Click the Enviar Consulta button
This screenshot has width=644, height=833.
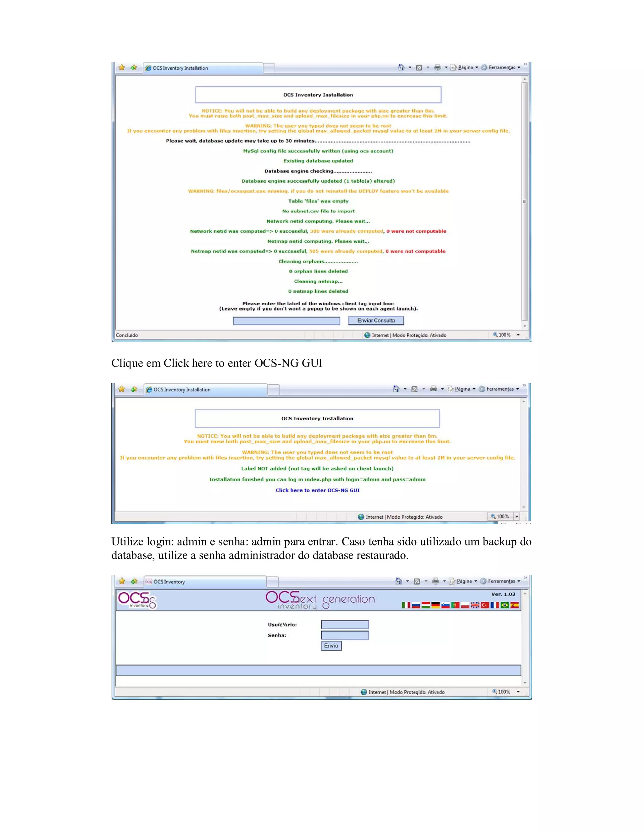(x=376, y=320)
